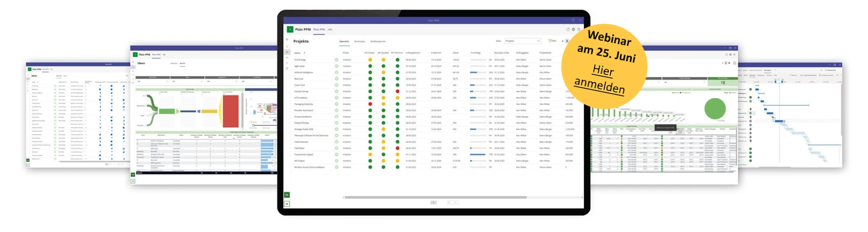Open the IoT Excellence project name

pos(301,98)
